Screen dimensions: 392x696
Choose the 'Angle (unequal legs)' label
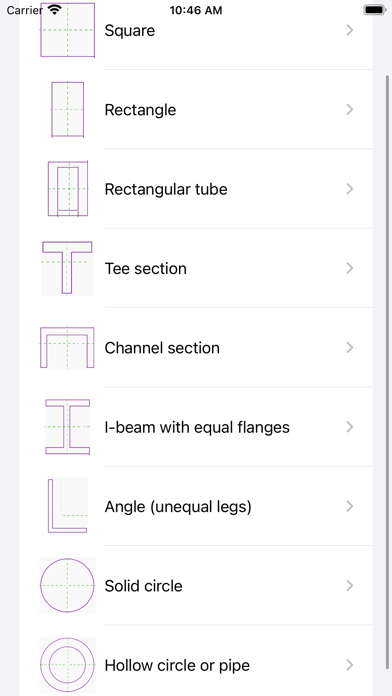(178, 506)
